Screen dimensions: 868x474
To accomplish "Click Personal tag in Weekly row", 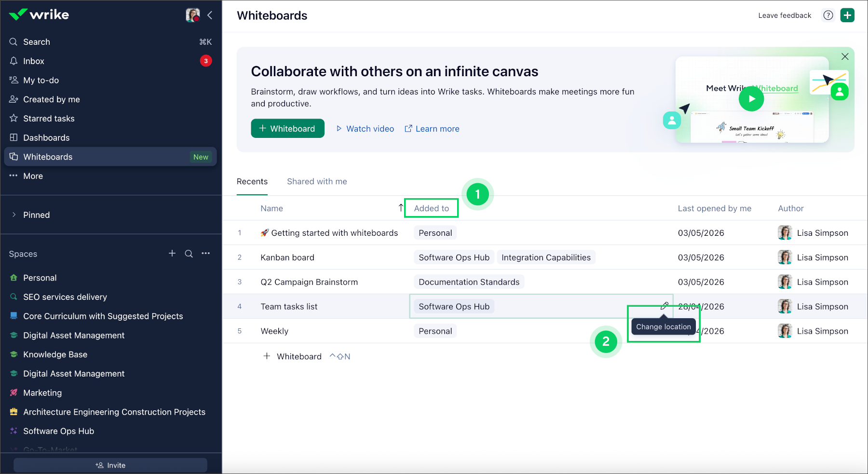I will (435, 331).
